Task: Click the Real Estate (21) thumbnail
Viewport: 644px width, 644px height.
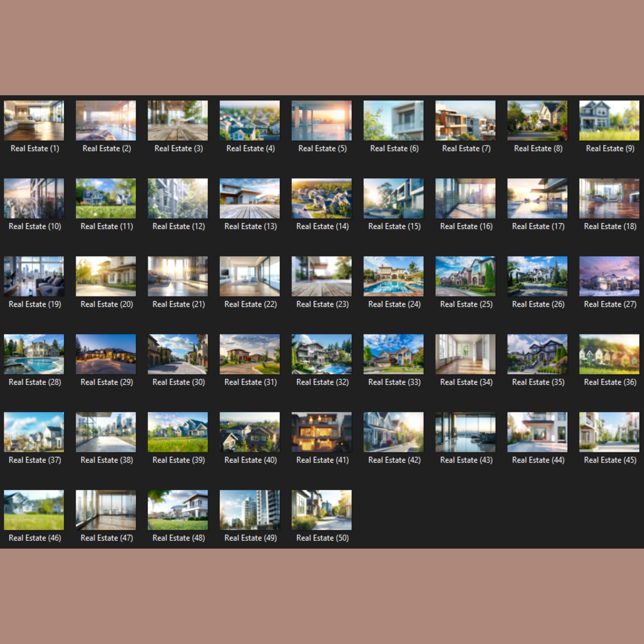Action: coord(178,276)
